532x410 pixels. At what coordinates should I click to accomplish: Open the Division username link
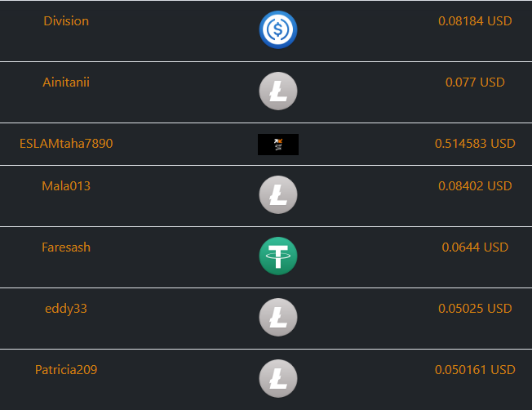point(66,21)
